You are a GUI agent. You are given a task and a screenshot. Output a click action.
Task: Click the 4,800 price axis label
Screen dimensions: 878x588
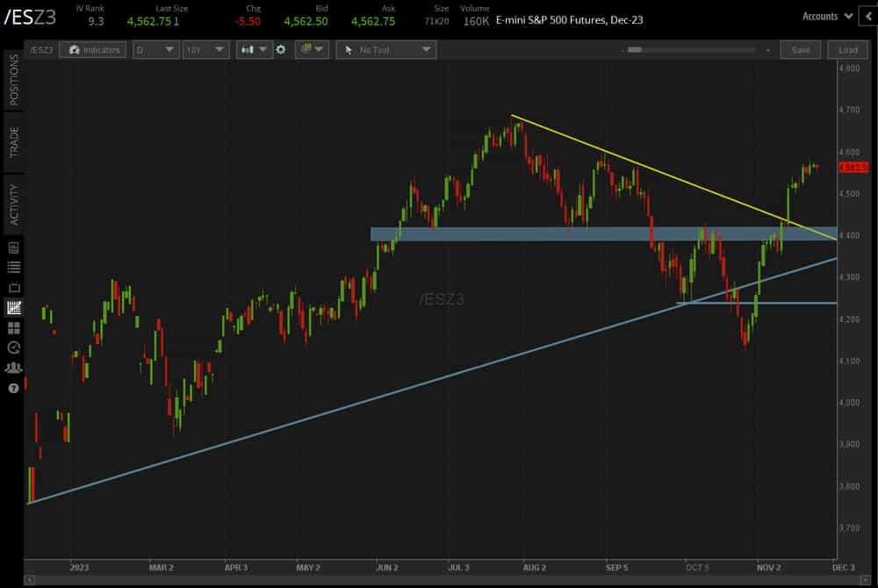coord(849,68)
